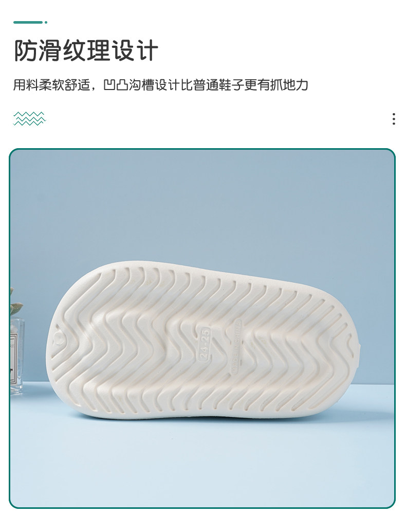Click the 更有抓地力 phrase in subtitle
This screenshot has width=406, height=532.
coord(276,85)
